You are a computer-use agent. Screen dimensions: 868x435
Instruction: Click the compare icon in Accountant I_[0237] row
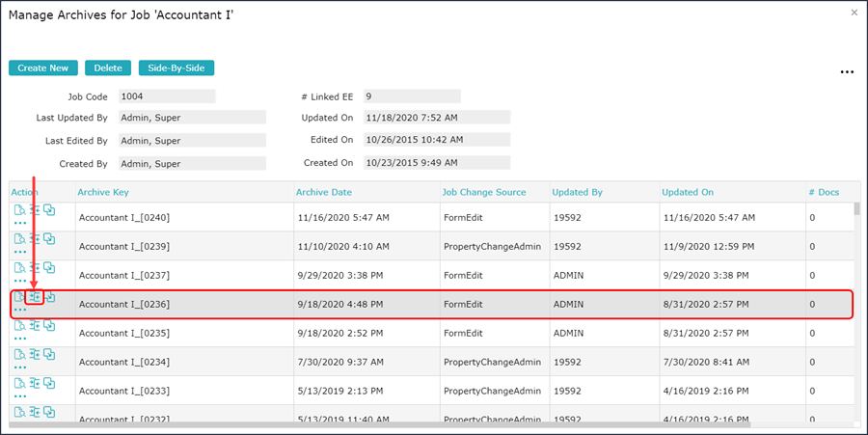pyautogui.click(x=35, y=267)
